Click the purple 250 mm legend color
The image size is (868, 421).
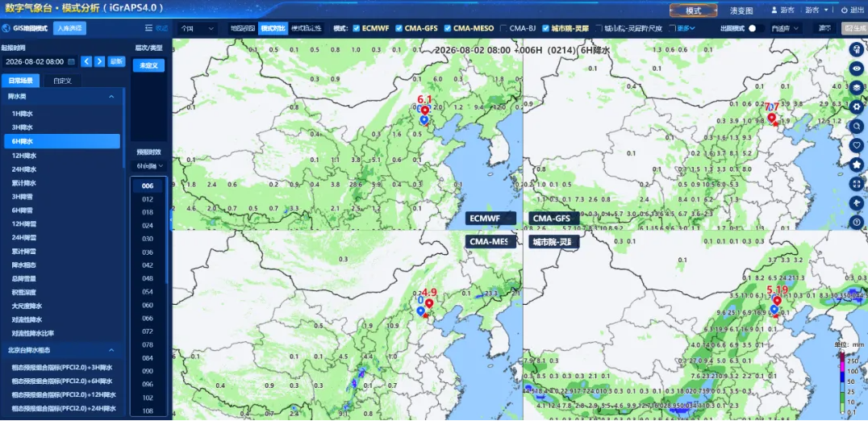[842, 356]
